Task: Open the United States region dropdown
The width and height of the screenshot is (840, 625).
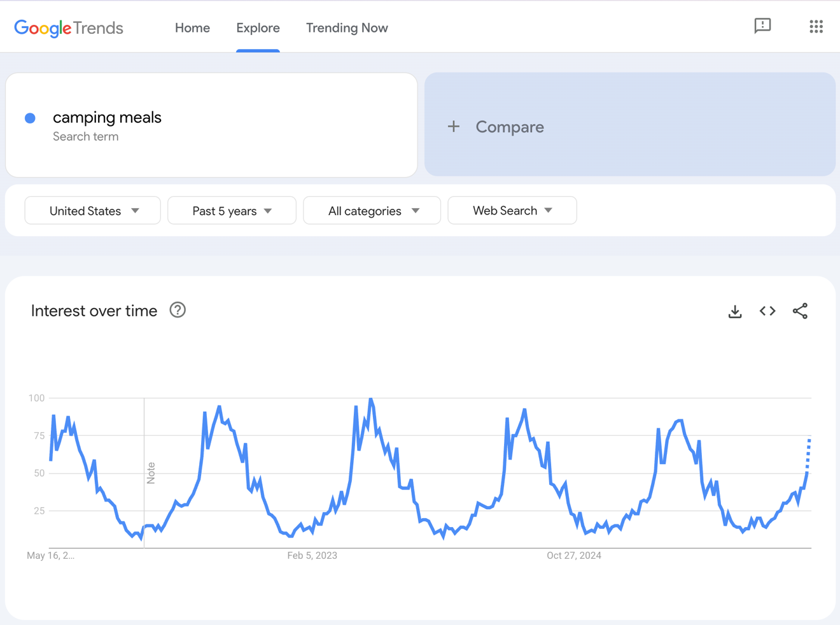Action: click(92, 211)
